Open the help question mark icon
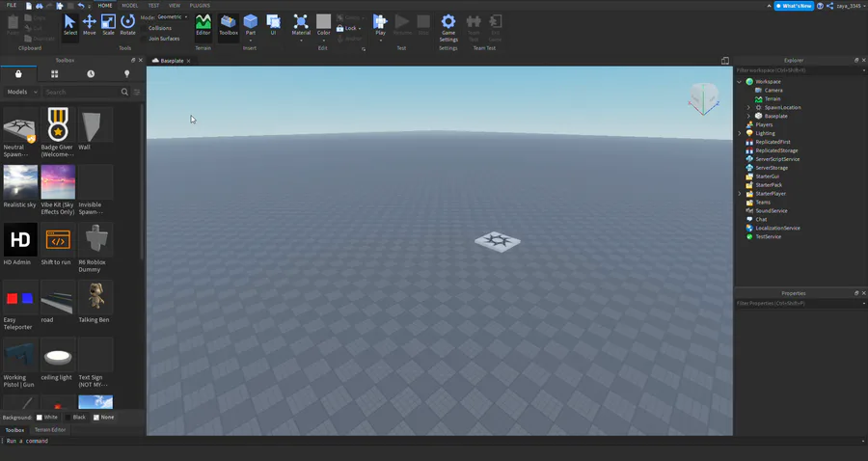 tap(820, 6)
